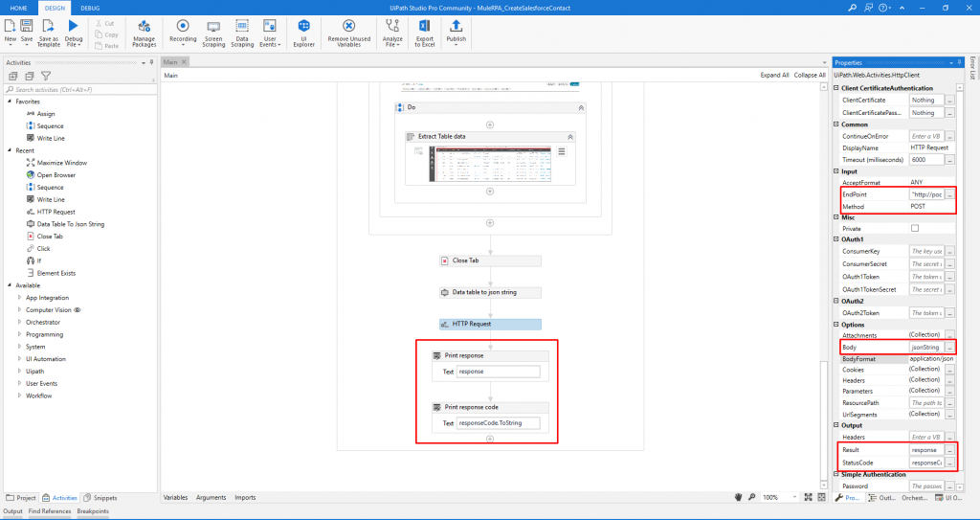
Task: Toggle the Private checkbox
Action: [x=915, y=229]
